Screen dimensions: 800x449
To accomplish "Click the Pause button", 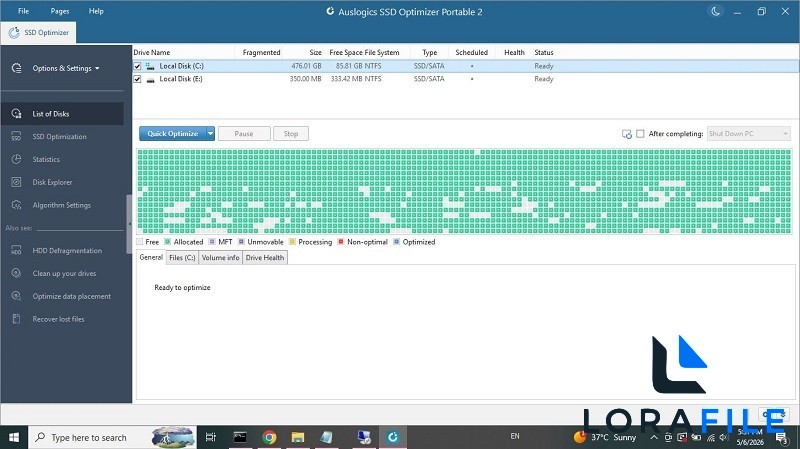I will click(244, 134).
